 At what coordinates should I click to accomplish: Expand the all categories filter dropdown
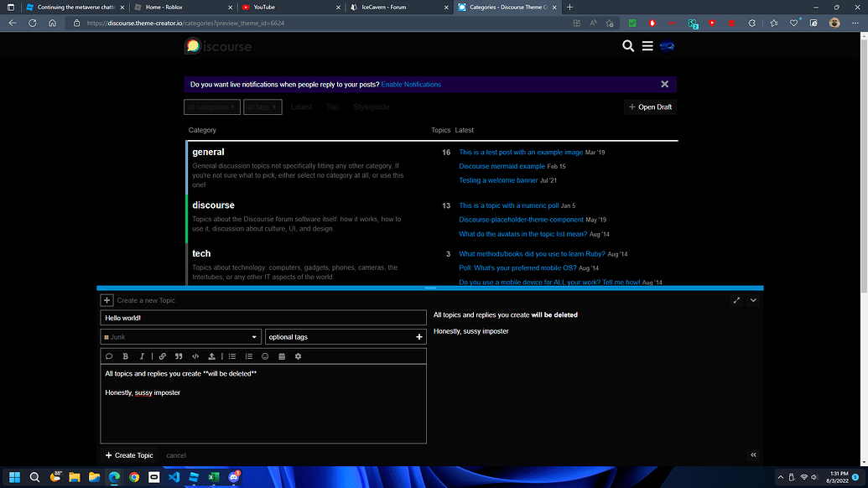point(211,107)
